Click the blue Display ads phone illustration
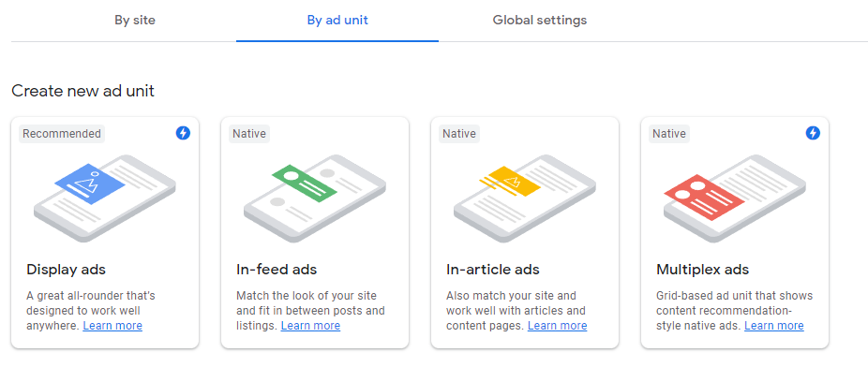The image size is (868, 367). point(105,198)
